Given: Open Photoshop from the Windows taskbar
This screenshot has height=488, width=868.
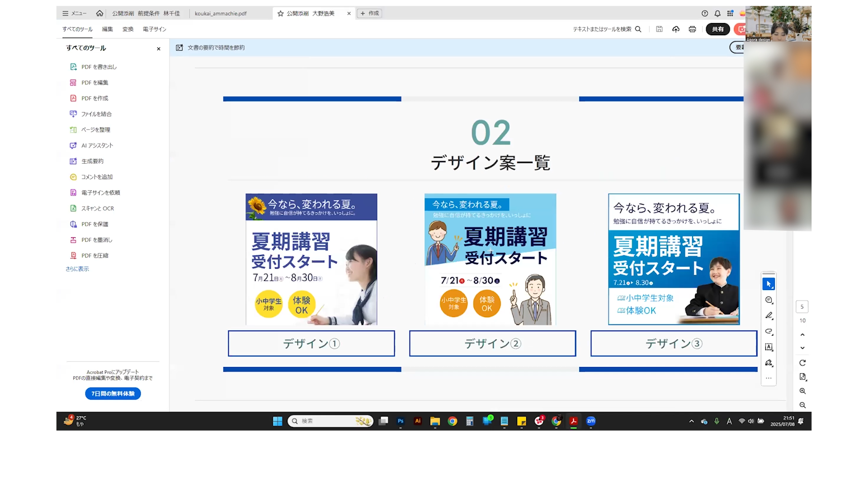Looking at the screenshot, I should (401, 421).
